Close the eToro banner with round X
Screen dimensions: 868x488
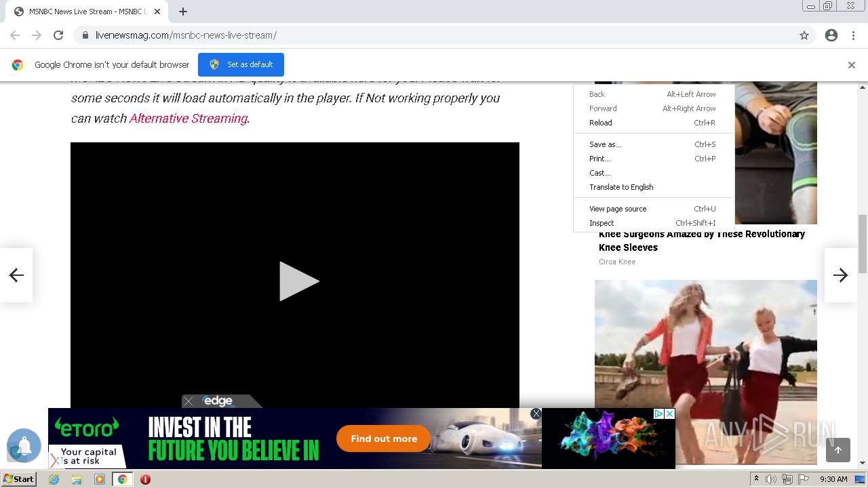[x=536, y=413]
